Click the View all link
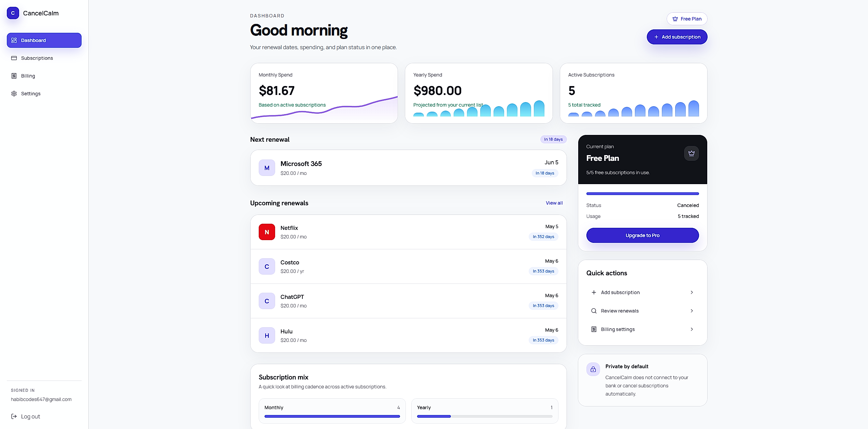The height and width of the screenshot is (429, 868). (x=554, y=203)
